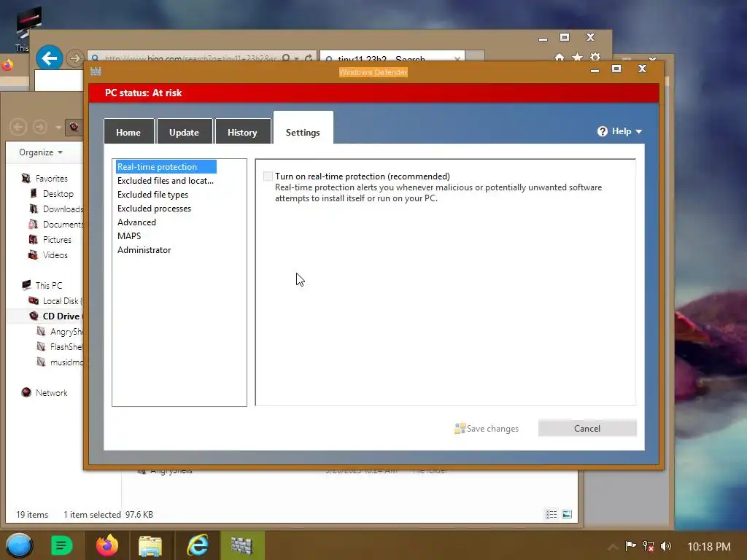Open the History tab

click(242, 132)
